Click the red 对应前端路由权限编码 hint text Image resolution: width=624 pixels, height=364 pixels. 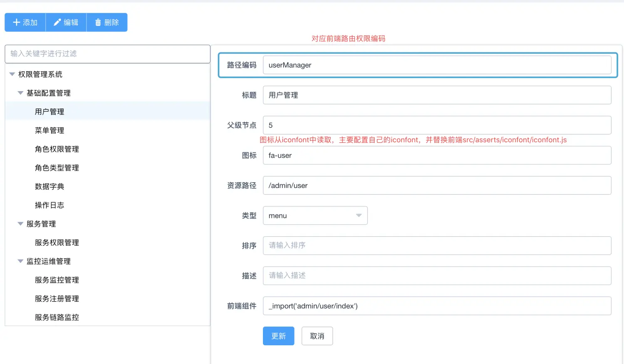pos(348,38)
